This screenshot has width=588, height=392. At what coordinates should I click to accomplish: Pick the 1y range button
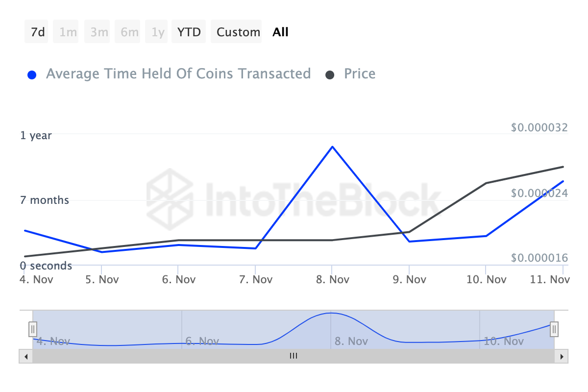click(158, 32)
